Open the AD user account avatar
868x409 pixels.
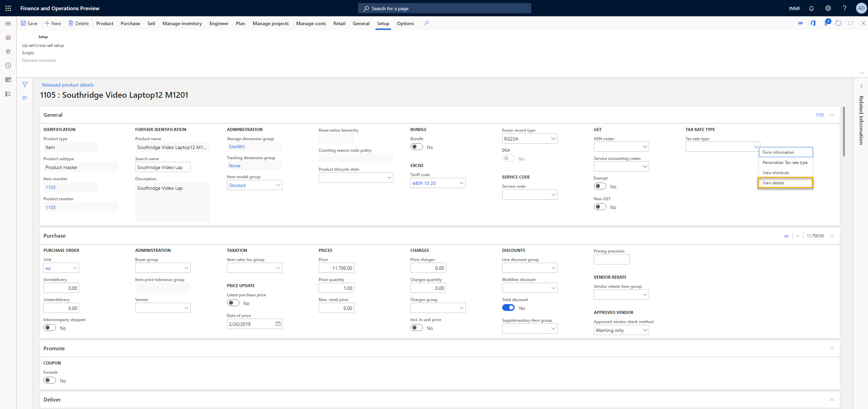tap(861, 8)
